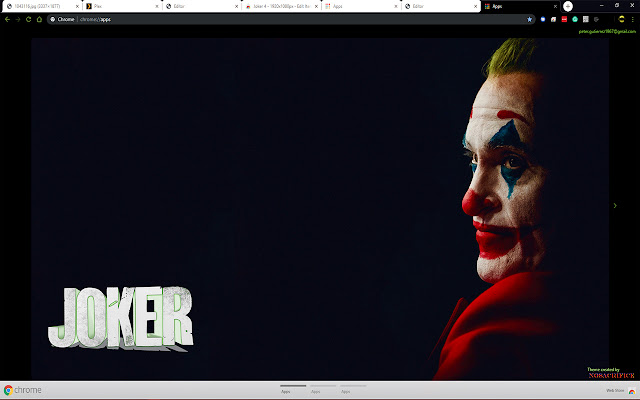Reload the current page

(x=29, y=19)
